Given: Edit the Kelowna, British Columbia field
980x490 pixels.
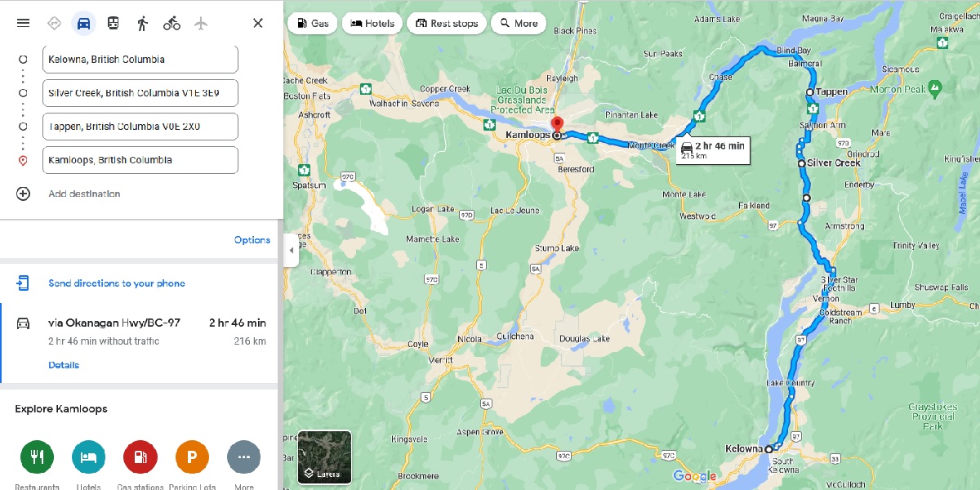Looking at the screenshot, I should point(140,60).
